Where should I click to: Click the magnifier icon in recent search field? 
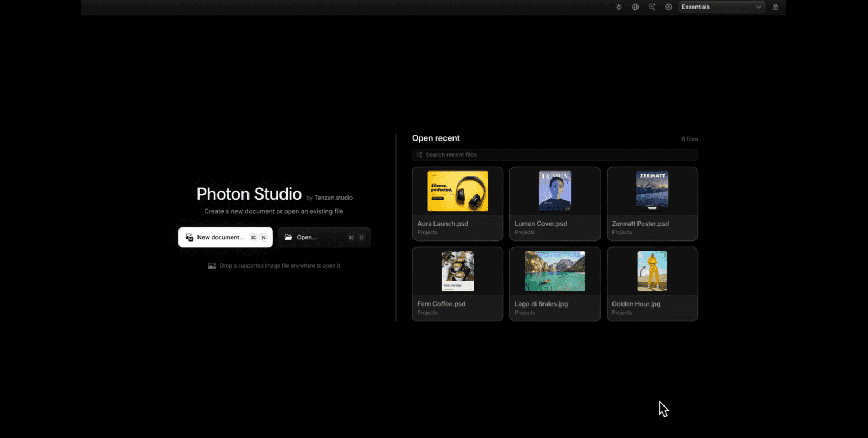(419, 155)
